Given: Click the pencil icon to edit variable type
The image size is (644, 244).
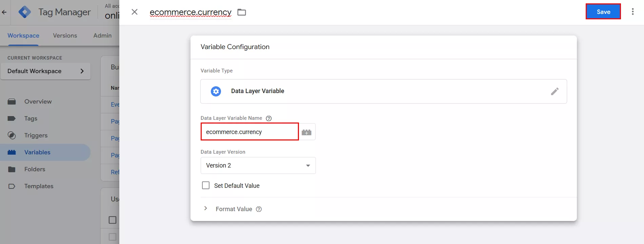Looking at the screenshot, I should [x=555, y=91].
